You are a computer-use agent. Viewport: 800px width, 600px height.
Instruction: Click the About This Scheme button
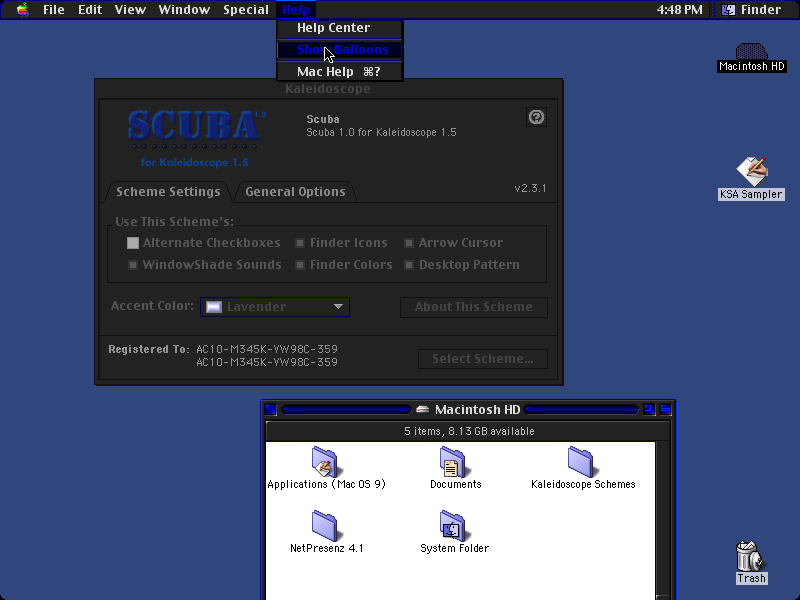tap(474, 307)
